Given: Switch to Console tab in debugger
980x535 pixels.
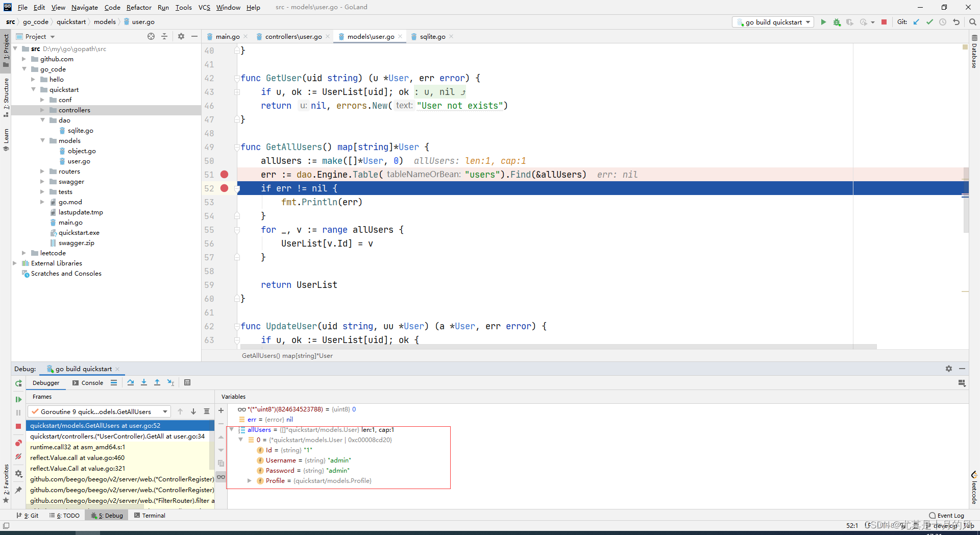Looking at the screenshot, I should (88, 383).
